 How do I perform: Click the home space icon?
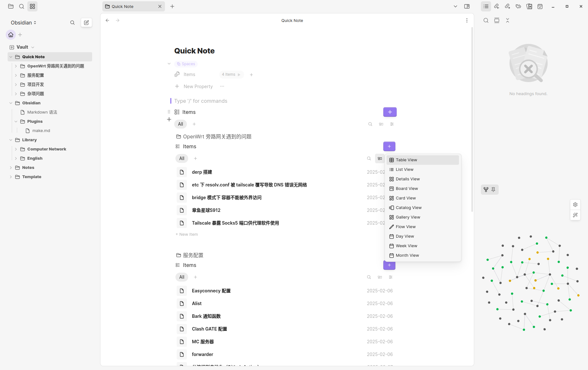tap(11, 35)
